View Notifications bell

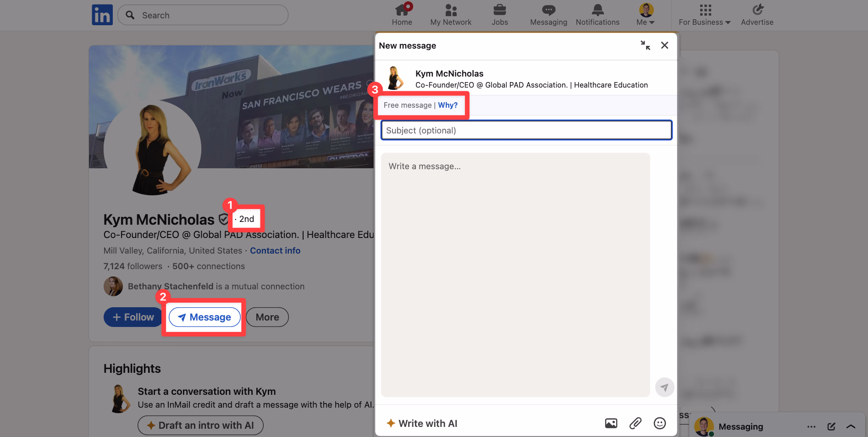(597, 15)
